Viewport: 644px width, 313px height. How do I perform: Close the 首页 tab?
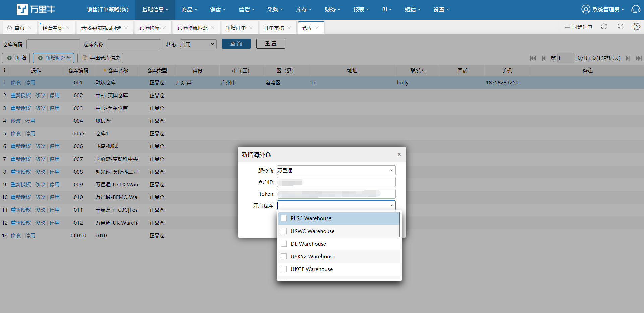click(30, 28)
